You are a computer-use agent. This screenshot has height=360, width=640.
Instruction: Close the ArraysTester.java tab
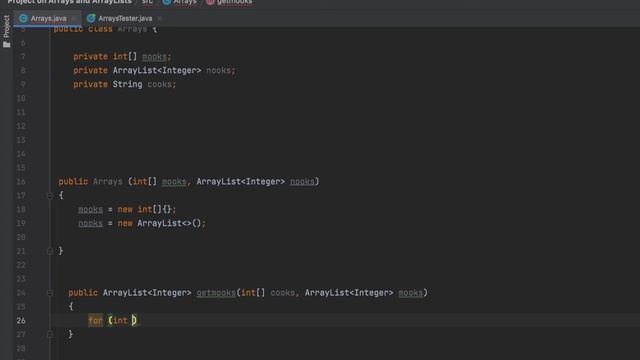(x=160, y=18)
